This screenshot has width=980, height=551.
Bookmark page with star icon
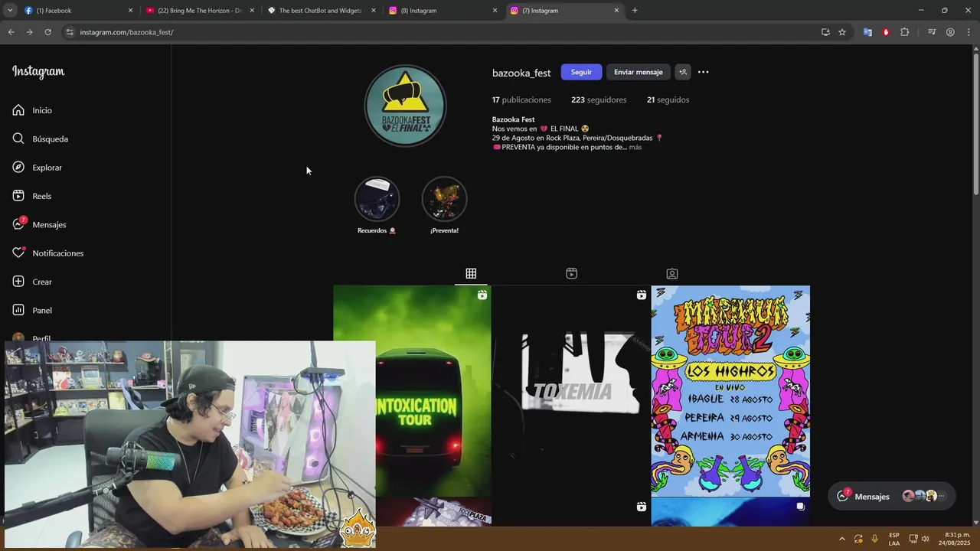[842, 32]
